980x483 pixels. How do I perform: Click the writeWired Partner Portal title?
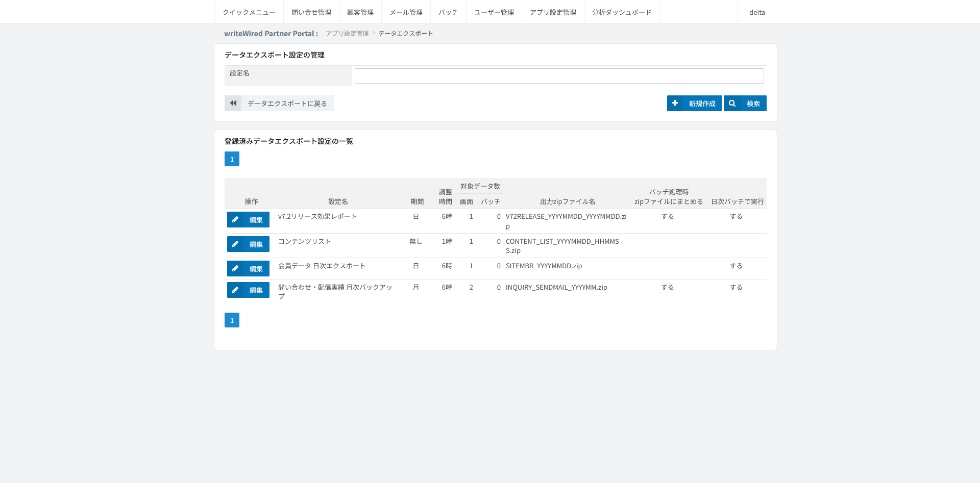coord(271,34)
